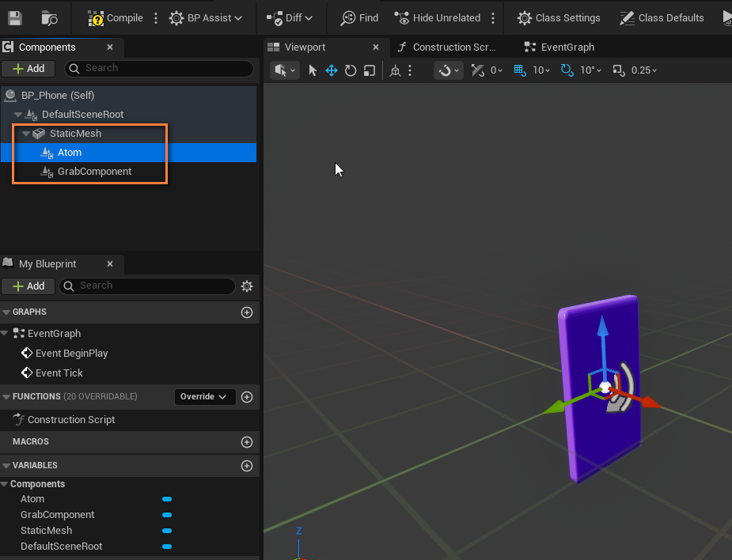732x560 pixels.
Task: Open Find in blueprint
Action: point(359,18)
